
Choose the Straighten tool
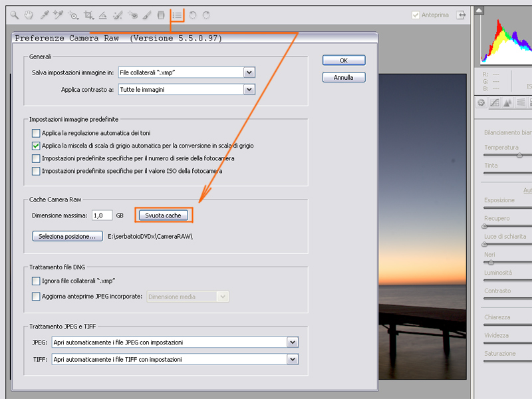(102, 15)
